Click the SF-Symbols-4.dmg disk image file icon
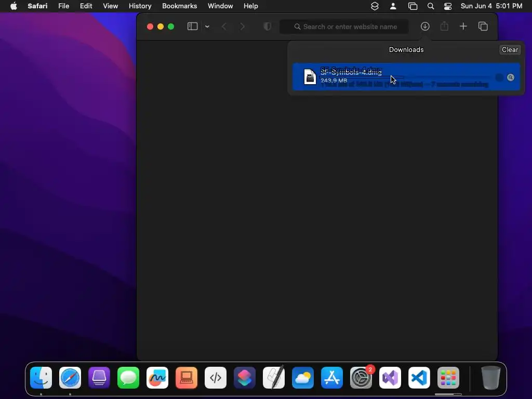This screenshot has height=399, width=532. coord(310,76)
